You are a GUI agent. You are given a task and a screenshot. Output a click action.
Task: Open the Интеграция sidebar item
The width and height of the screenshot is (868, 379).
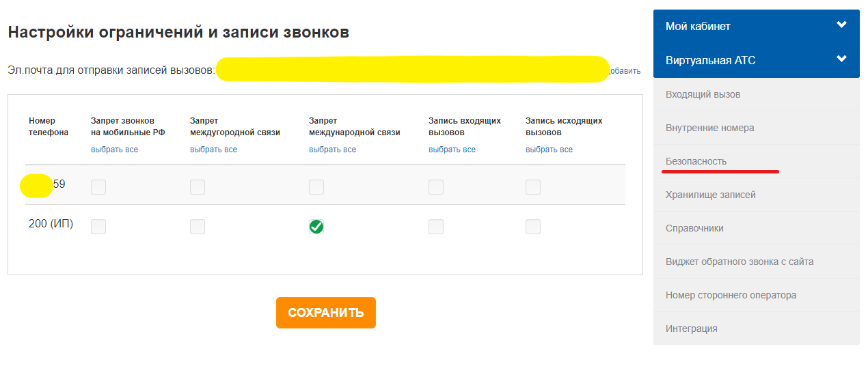coord(691,328)
